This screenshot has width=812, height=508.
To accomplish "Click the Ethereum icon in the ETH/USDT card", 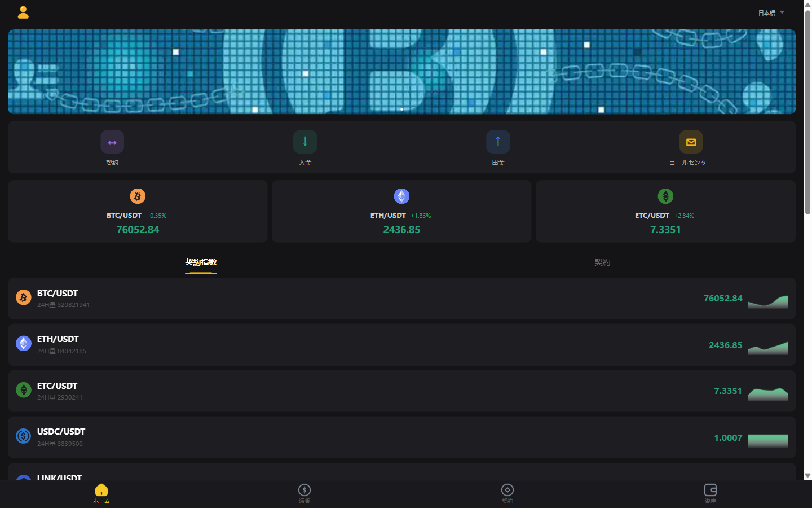I will point(401,196).
